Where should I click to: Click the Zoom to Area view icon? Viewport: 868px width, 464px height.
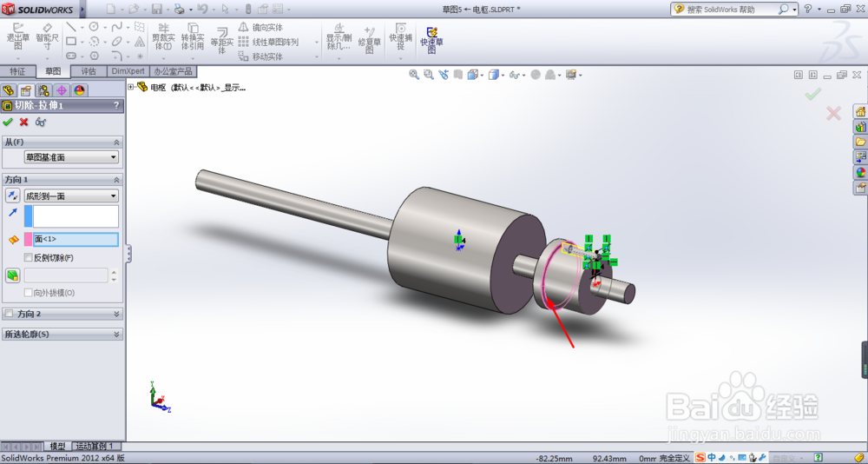429,74
